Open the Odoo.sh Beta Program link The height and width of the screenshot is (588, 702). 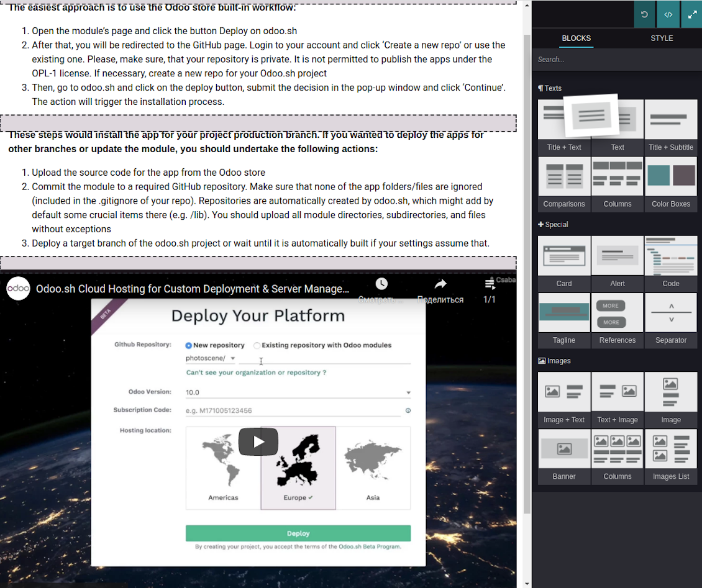pyautogui.click(x=370, y=546)
